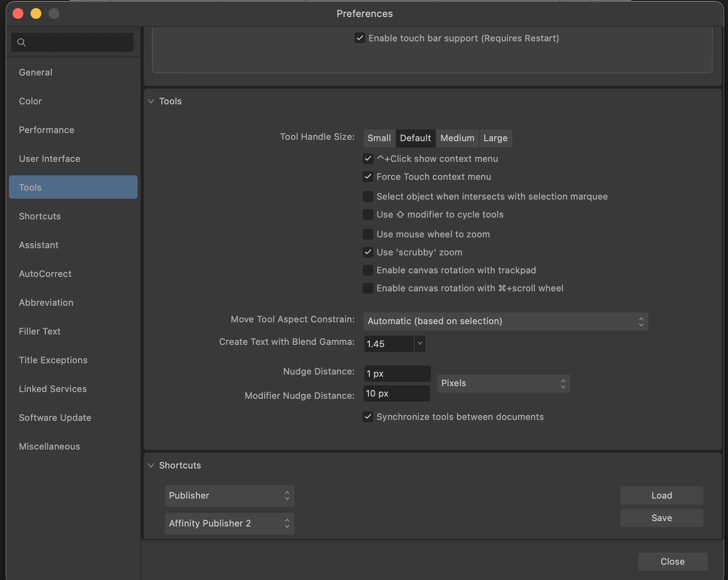Set Tool Handle Size to Large
Viewport: 728px width, 580px height.
pos(495,138)
